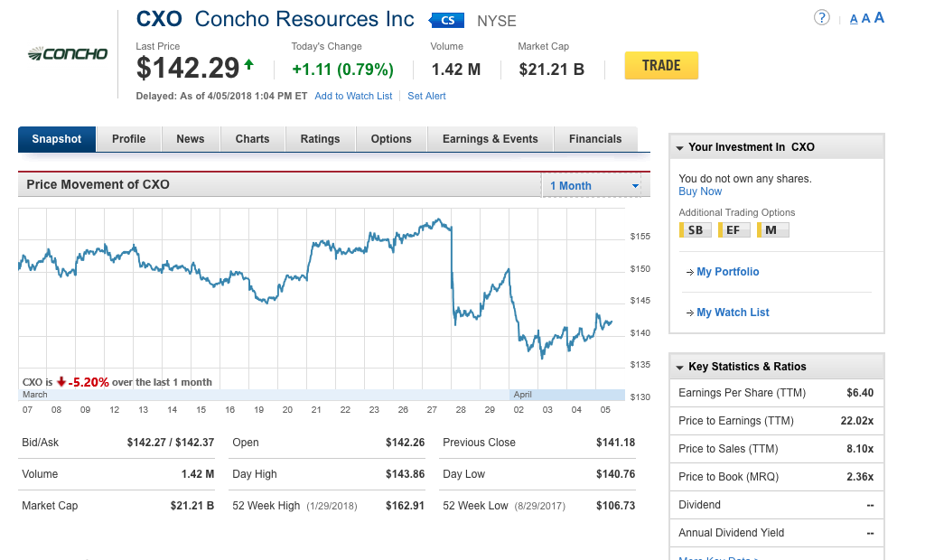The height and width of the screenshot is (560, 925).
Task: Click Add to Watch List link
Action: (353, 96)
